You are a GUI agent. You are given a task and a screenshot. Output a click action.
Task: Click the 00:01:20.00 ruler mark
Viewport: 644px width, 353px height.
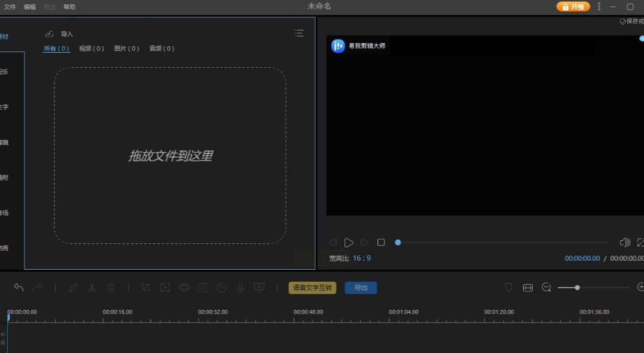point(499,312)
